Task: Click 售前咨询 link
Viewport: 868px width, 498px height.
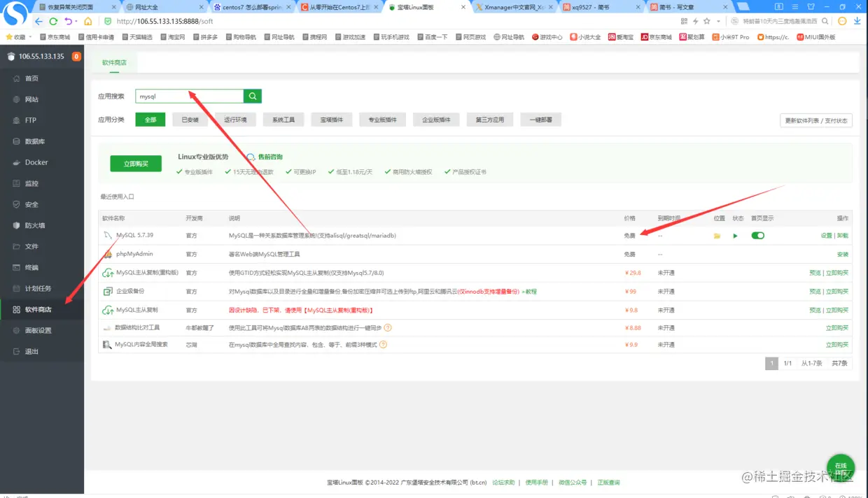Action: tap(270, 157)
